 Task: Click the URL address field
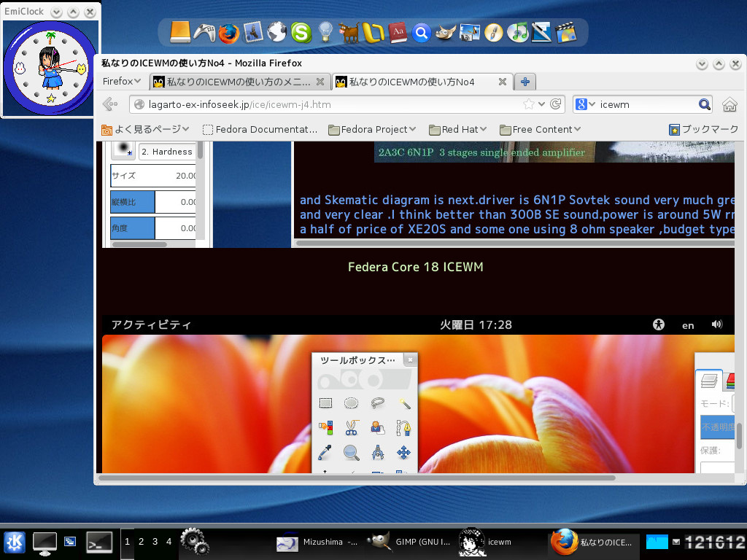(328, 104)
